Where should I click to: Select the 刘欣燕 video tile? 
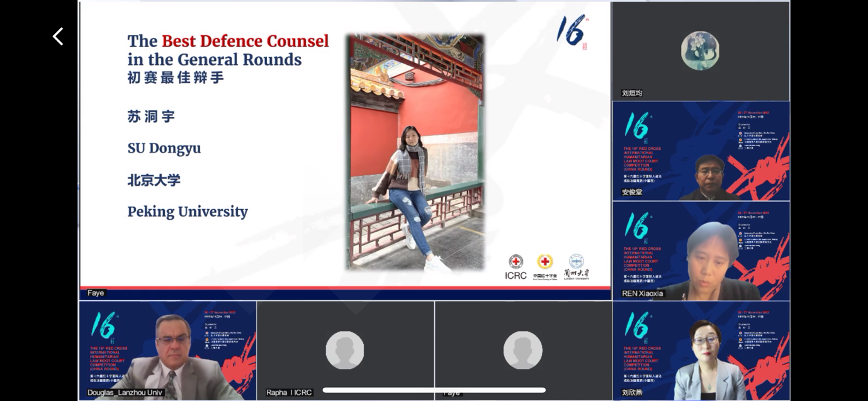(701, 350)
